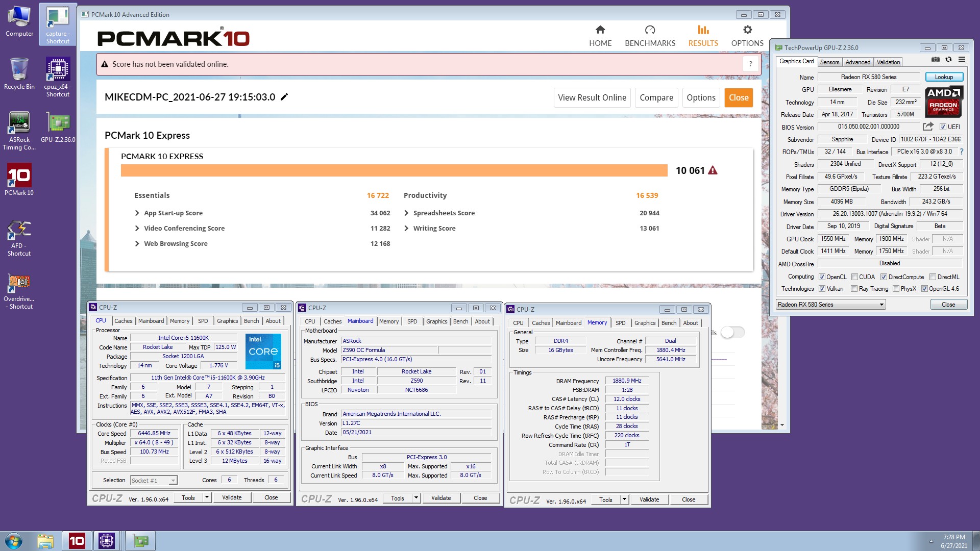Switch to CPU-Z taskbar button
Viewport: 980px width, 551px height.
(107, 541)
